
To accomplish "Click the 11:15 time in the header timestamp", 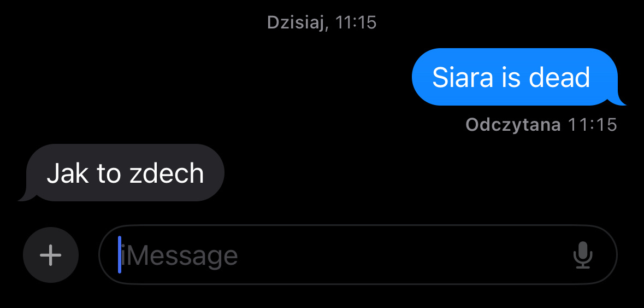I will 356,22.
